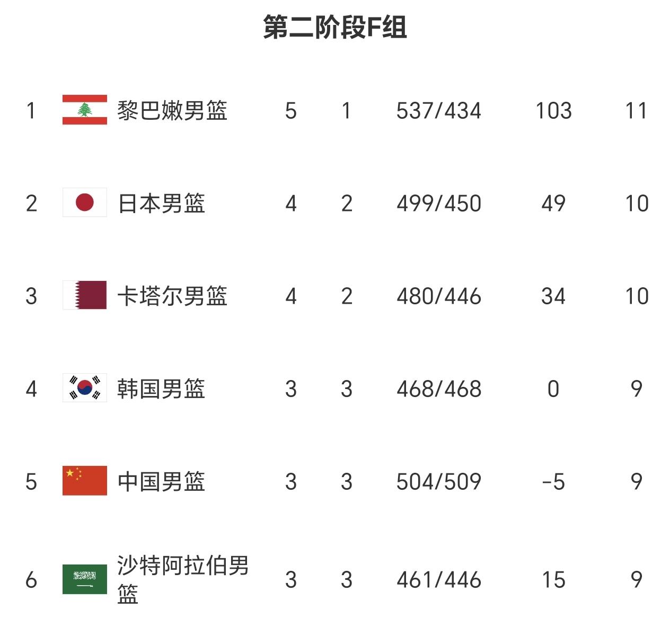Click the Saudi Arabia flag icon
This screenshot has height=644, width=670.
click(85, 579)
